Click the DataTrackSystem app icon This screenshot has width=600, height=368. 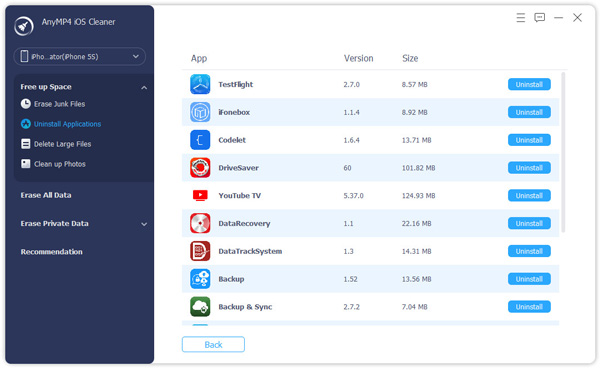[200, 251]
